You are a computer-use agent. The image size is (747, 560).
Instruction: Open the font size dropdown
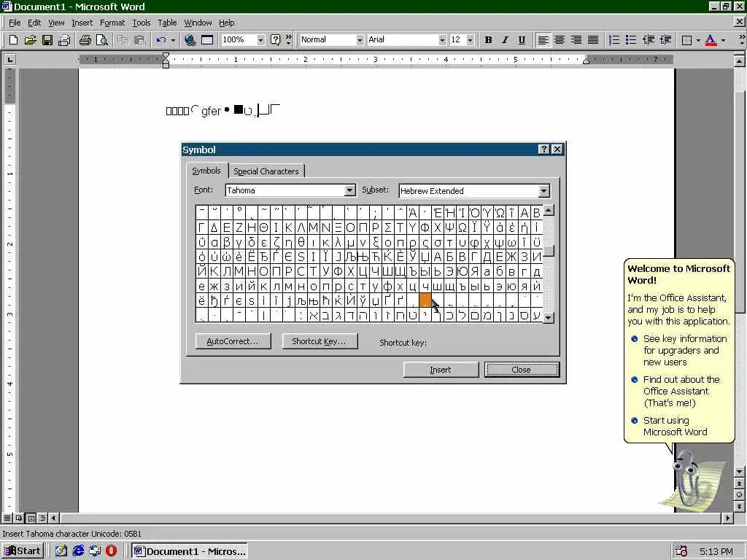[x=471, y=40]
